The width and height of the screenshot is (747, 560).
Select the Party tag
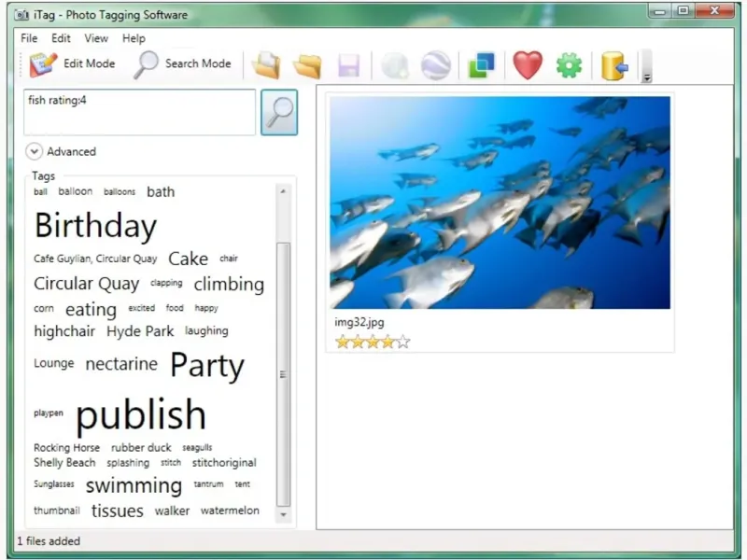207,366
